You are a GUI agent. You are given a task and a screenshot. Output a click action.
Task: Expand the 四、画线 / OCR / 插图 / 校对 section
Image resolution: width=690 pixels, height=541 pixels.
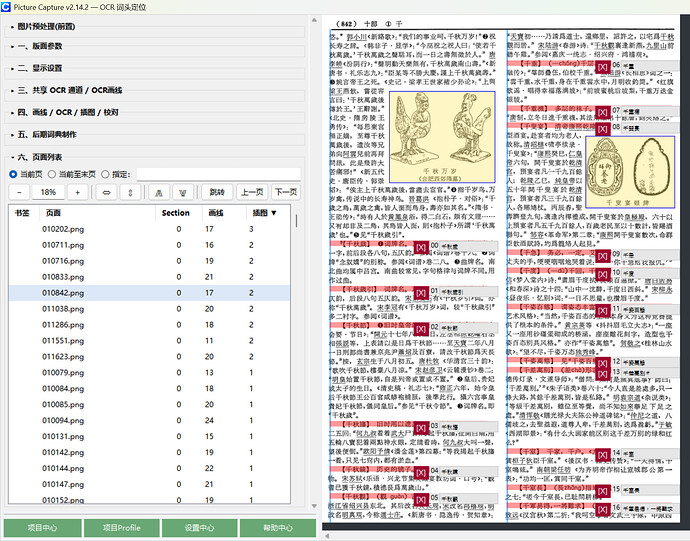pyautogui.click(x=67, y=112)
